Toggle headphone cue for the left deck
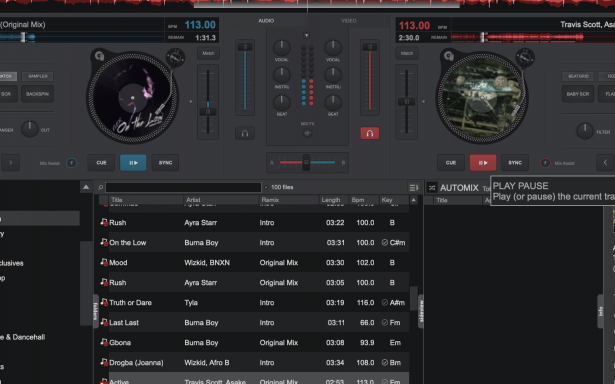Screen dimensions: 615x384 click(x=245, y=133)
